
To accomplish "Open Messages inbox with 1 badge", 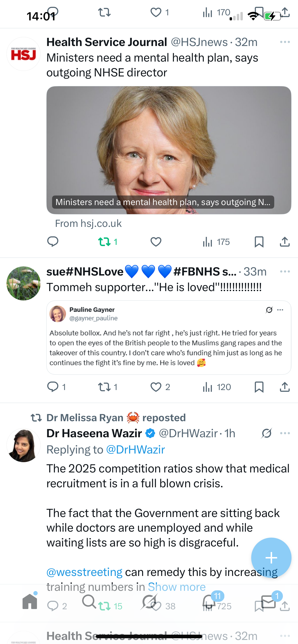I will (x=268, y=602).
